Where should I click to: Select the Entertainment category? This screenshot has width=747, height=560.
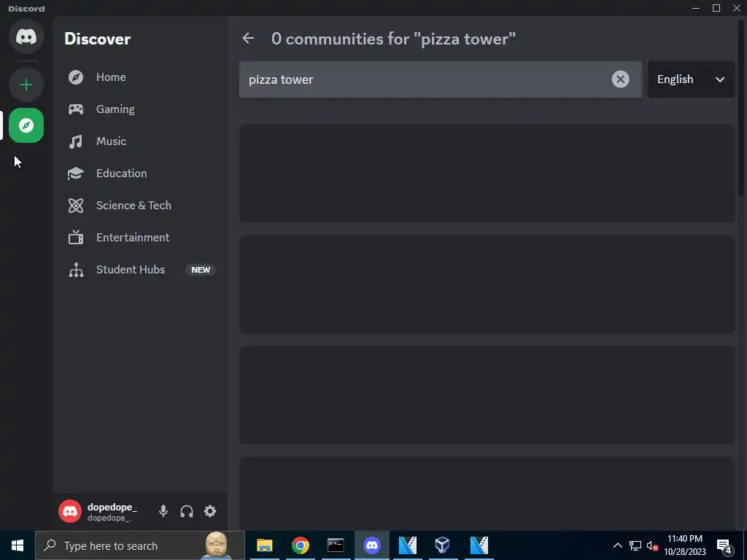pyautogui.click(x=142, y=237)
